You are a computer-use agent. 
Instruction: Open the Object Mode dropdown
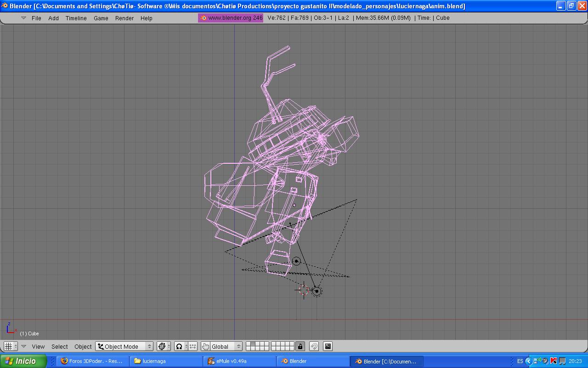tap(124, 346)
